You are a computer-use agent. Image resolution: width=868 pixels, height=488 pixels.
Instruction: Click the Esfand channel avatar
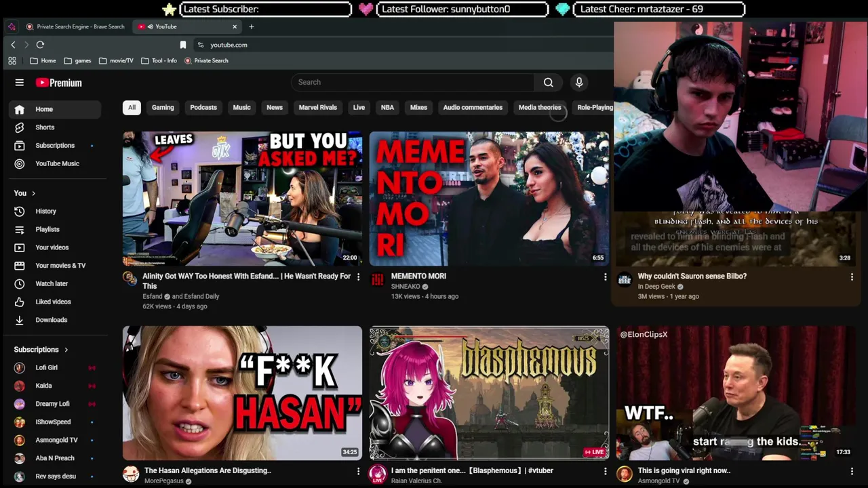(130, 279)
